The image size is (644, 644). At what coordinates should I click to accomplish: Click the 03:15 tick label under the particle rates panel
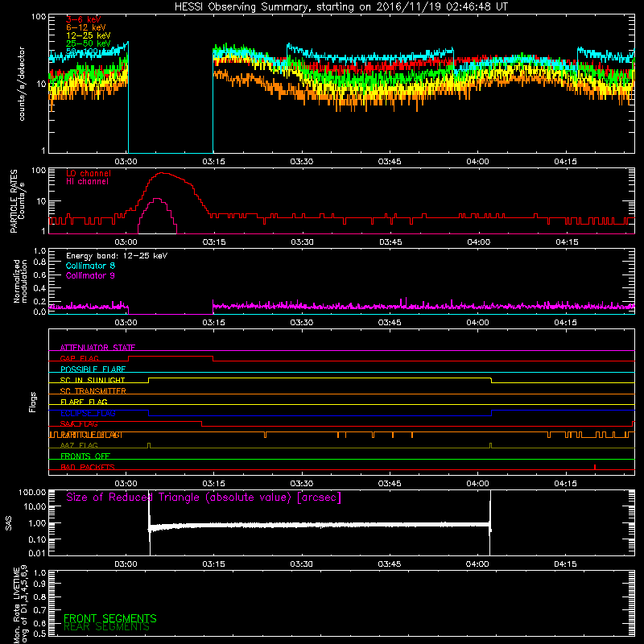[x=214, y=242]
